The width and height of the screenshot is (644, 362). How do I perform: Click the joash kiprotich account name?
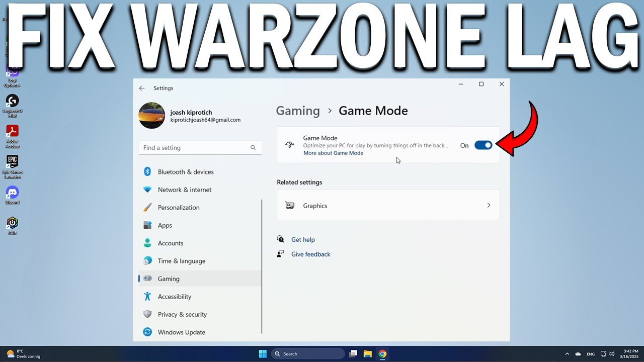pyautogui.click(x=191, y=113)
